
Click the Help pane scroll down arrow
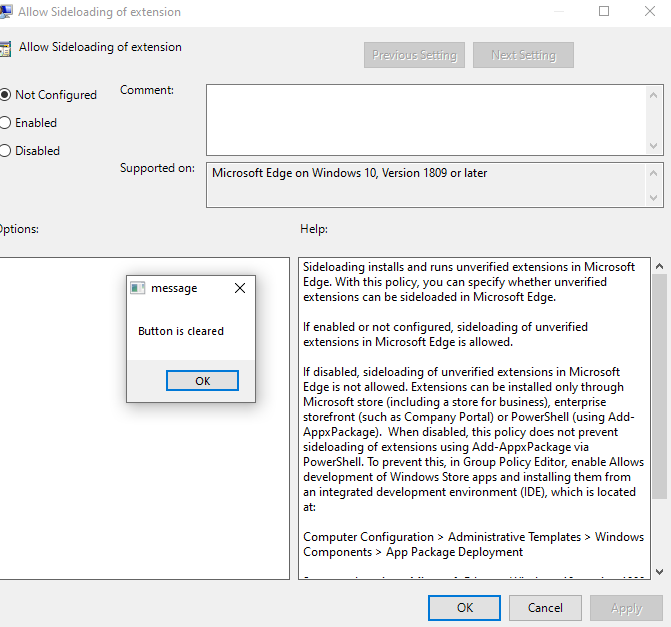(x=659, y=572)
